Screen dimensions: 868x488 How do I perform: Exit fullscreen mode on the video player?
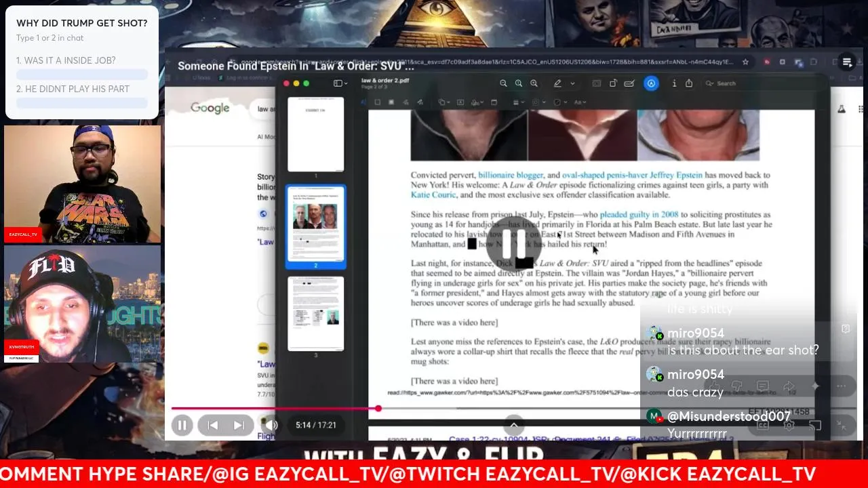click(842, 425)
